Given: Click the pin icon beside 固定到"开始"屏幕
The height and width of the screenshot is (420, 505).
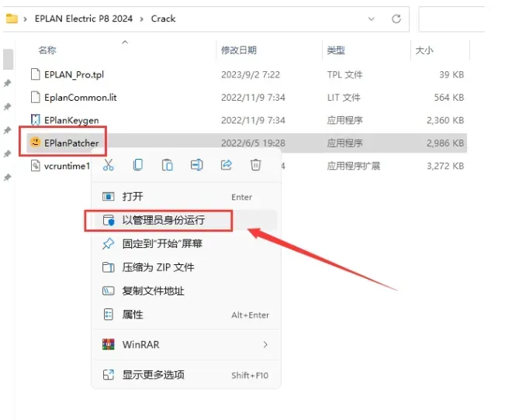Looking at the screenshot, I should point(109,243).
